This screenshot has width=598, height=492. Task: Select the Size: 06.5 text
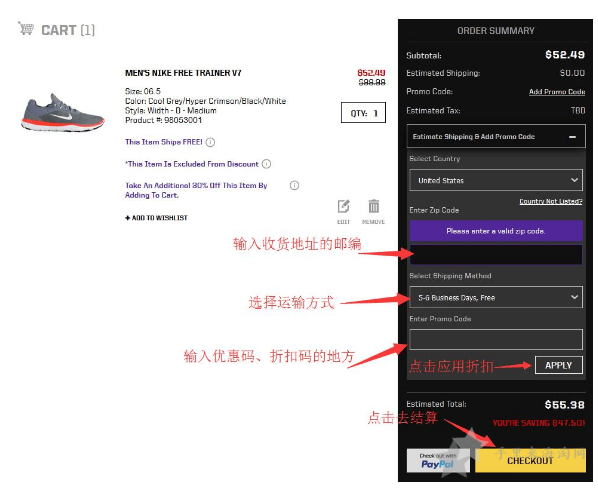(x=143, y=91)
